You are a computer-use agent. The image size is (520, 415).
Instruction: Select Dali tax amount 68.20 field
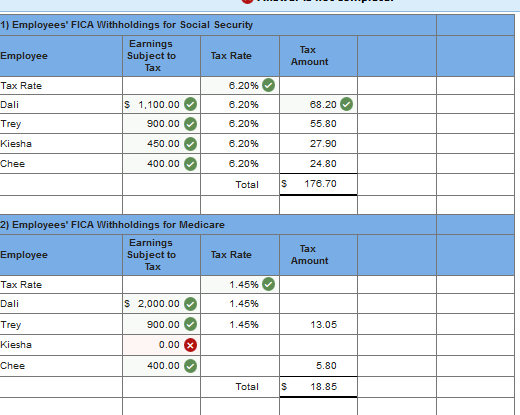(318, 104)
